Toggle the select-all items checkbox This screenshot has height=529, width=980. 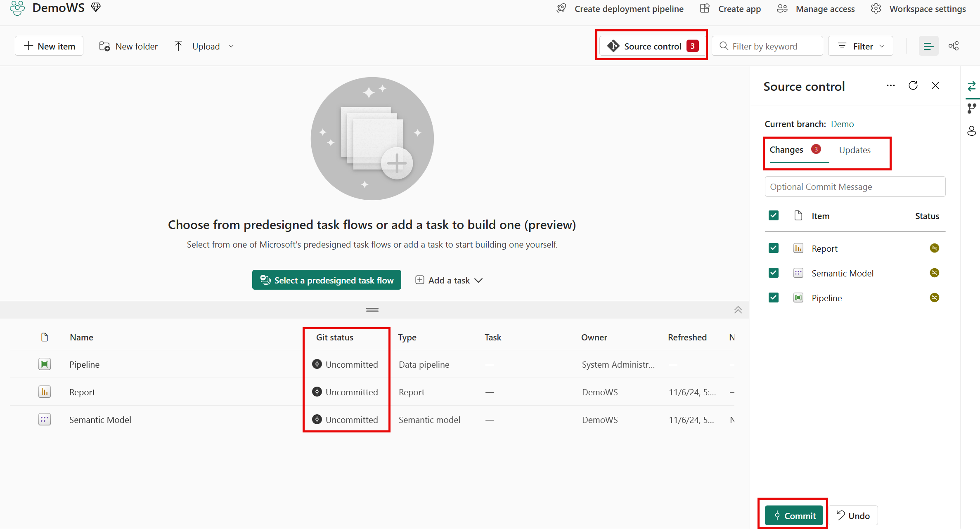point(773,215)
